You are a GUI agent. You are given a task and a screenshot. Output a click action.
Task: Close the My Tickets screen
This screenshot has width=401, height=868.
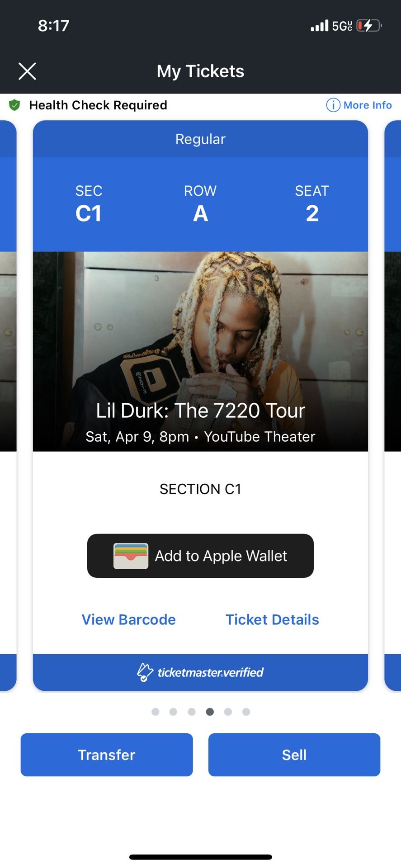click(x=27, y=71)
